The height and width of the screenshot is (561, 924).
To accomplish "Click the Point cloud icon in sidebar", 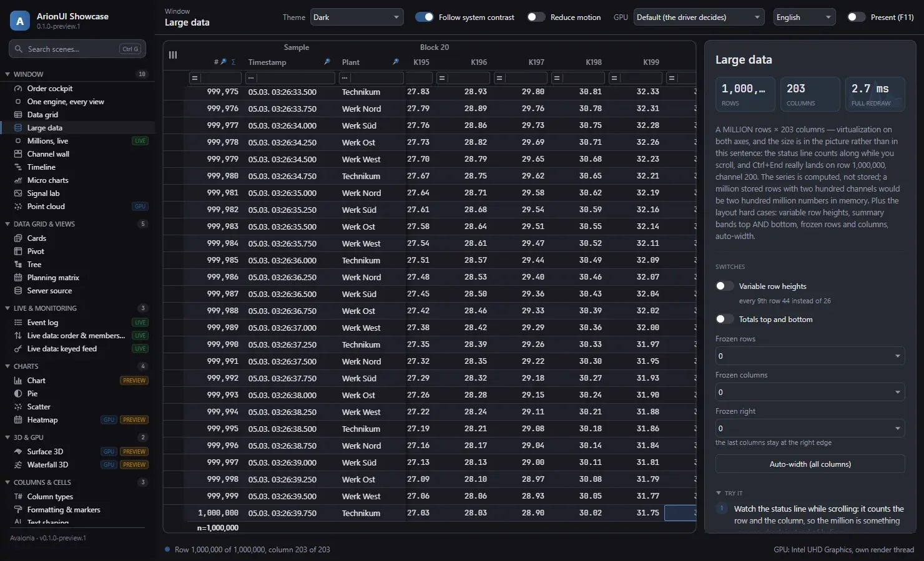I will (x=18, y=207).
